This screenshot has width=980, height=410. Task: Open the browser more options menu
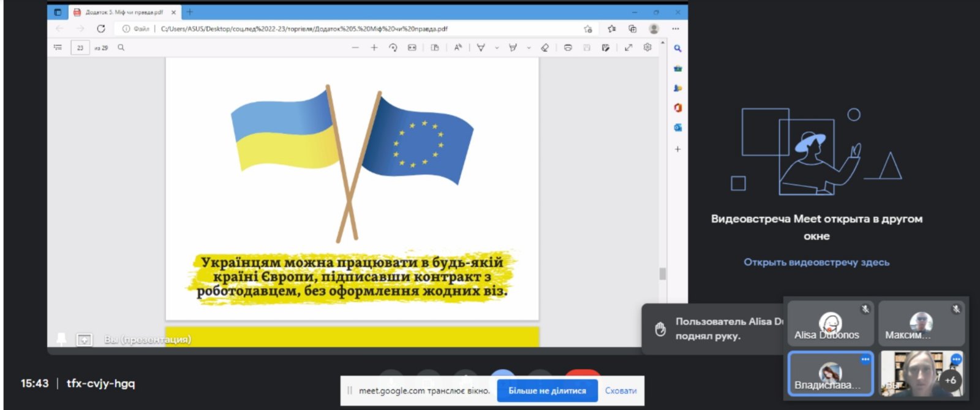tap(675, 29)
